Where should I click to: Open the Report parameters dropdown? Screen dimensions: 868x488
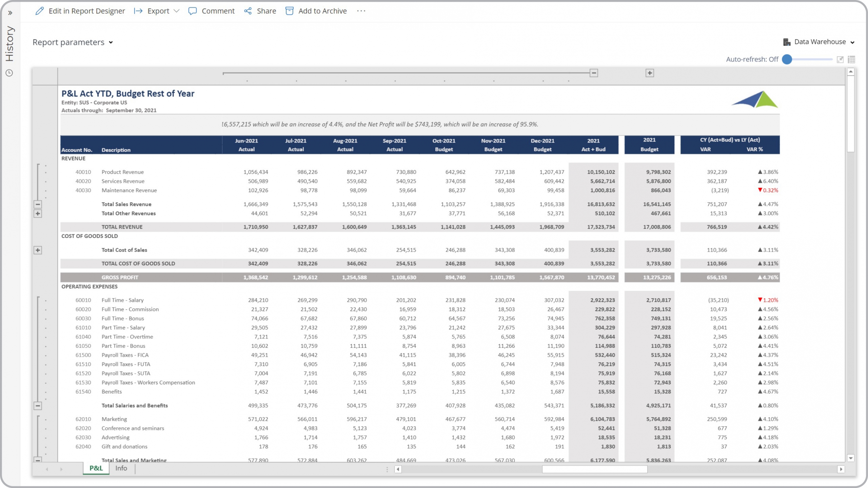pyautogui.click(x=73, y=42)
